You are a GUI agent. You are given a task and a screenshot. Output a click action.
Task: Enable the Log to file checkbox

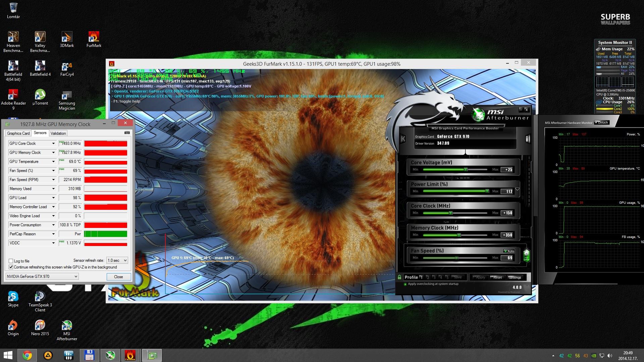tap(11, 261)
